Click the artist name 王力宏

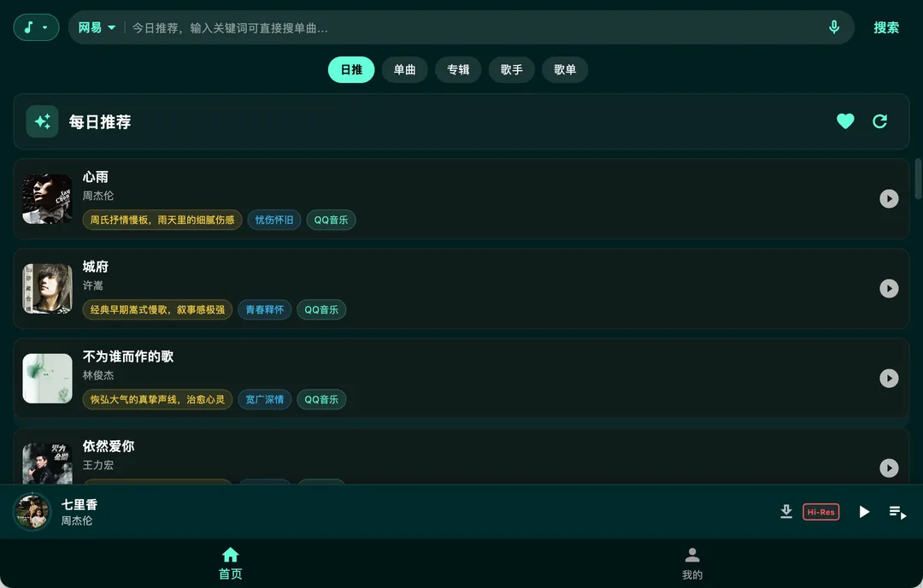pyautogui.click(x=97, y=465)
